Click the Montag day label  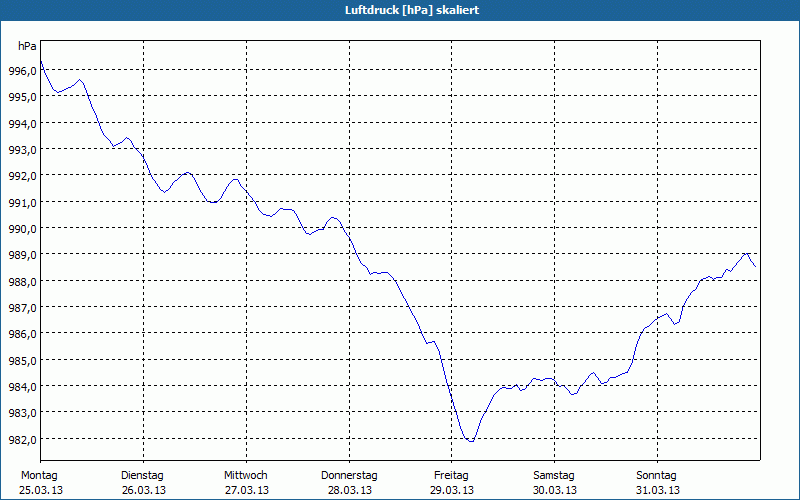pos(39,476)
